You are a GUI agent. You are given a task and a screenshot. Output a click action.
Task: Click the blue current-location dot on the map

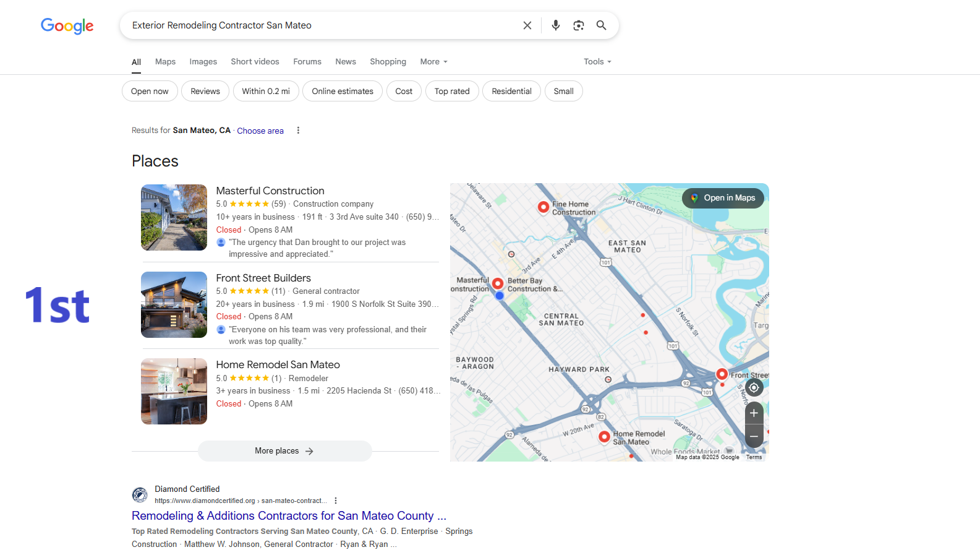click(x=500, y=296)
